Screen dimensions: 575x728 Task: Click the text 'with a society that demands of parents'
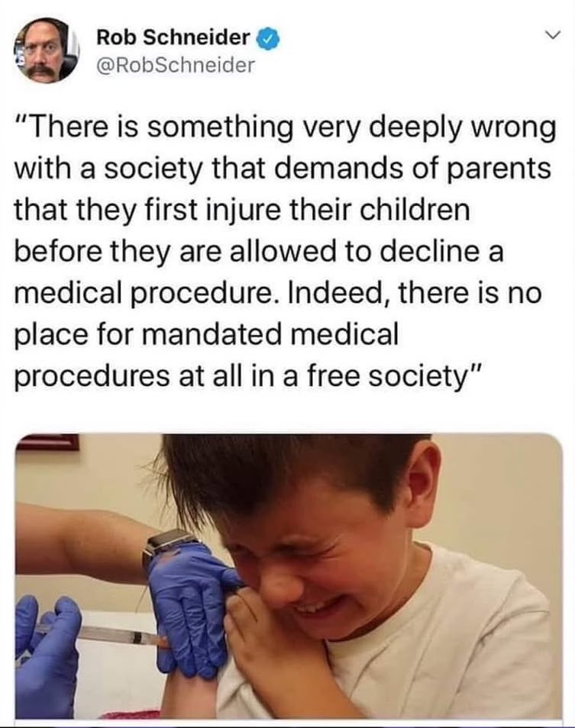pos(283,168)
